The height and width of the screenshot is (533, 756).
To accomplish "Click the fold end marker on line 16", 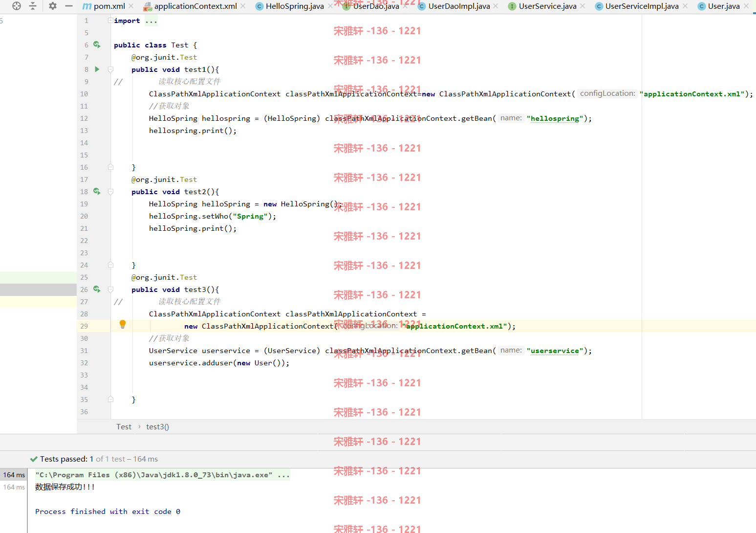I will tap(110, 167).
